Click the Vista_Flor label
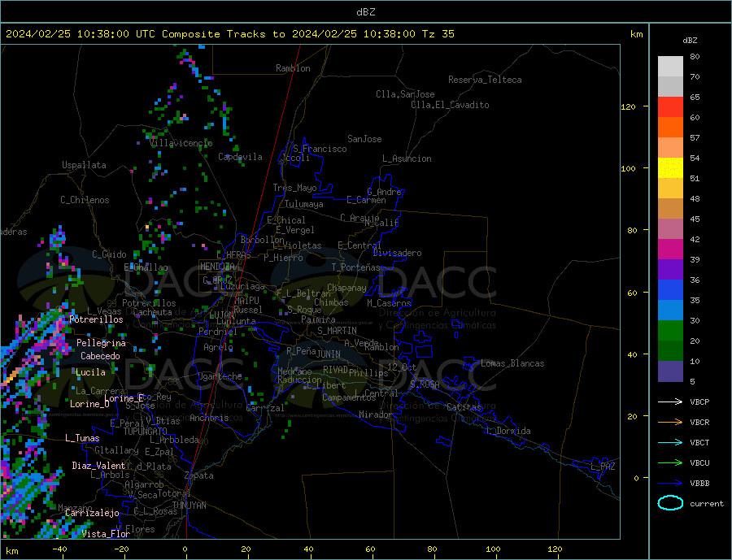The width and height of the screenshot is (732, 560). [x=106, y=534]
